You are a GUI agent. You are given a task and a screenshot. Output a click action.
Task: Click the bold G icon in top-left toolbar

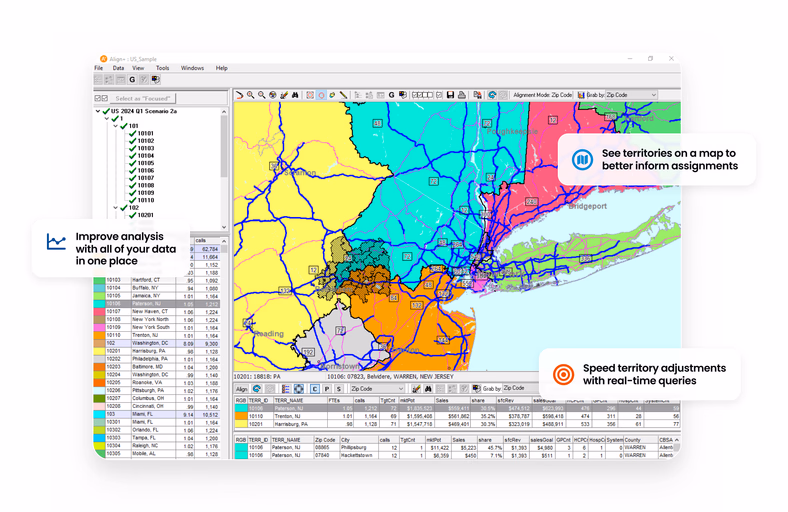point(132,80)
